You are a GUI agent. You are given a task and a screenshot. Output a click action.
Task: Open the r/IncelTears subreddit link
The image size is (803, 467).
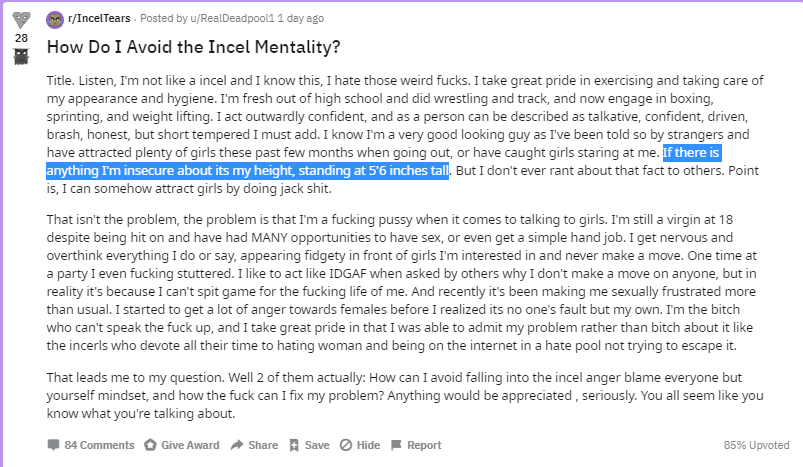[99, 18]
